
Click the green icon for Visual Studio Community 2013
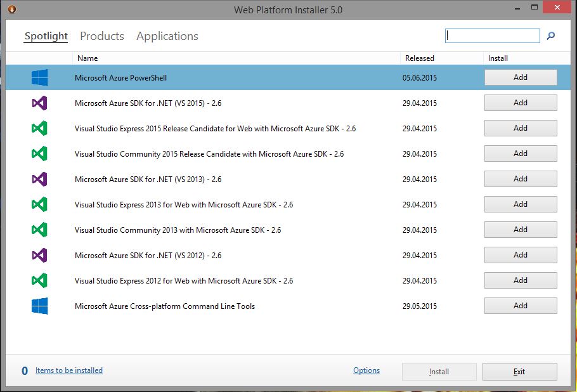[x=40, y=230]
